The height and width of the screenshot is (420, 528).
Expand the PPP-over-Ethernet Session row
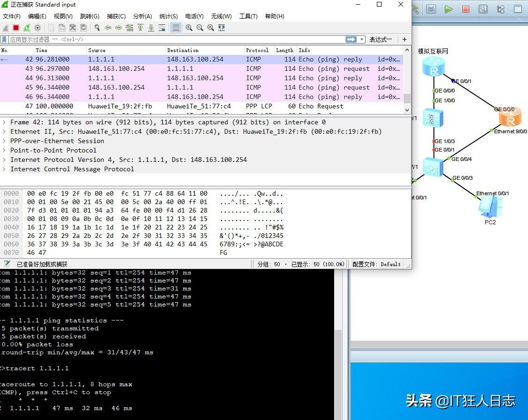(5, 141)
